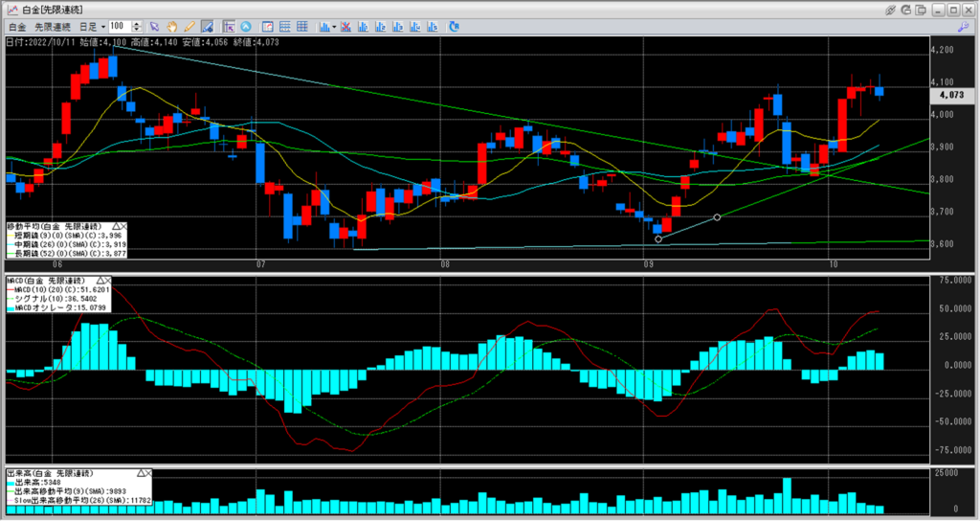This screenshot has height=521, width=980.
Task: Click the blue circular up-arrow icon
Action: pyautogui.click(x=246, y=27)
